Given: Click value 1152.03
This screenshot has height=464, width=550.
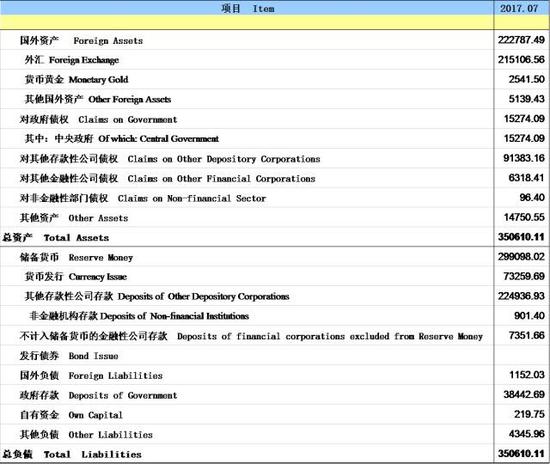Looking at the screenshot, I should tap(527, 375).
